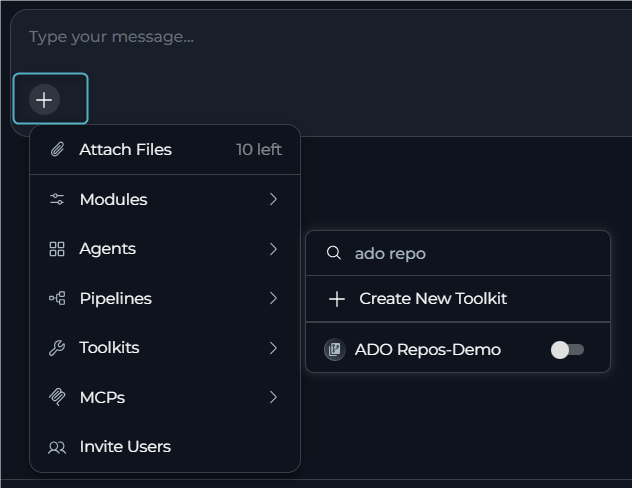This screenshot has width=632, height=488.
Task: Click the search magnifier icon
Action: [334, 253]
